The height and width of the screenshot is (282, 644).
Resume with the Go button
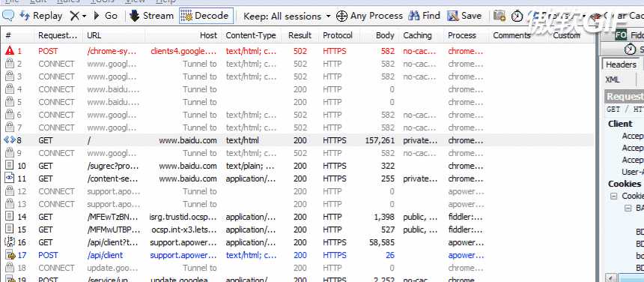(x=106, y=16)
